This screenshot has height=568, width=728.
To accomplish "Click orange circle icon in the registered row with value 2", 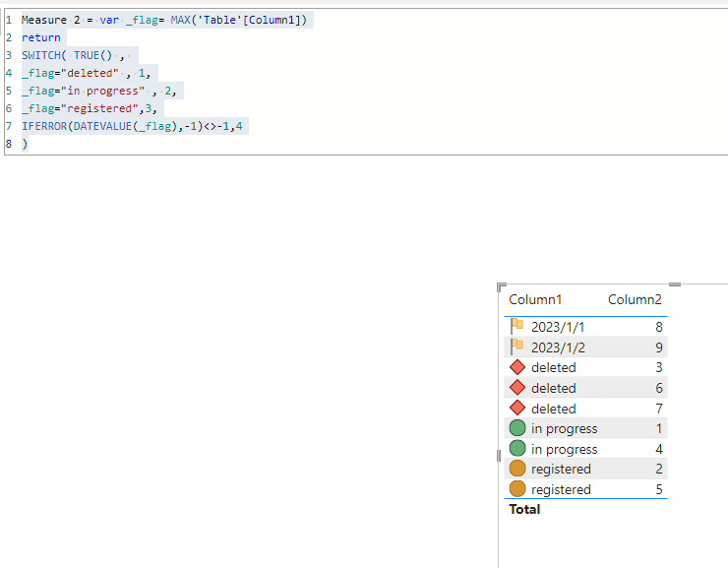I will pos(517,469).
